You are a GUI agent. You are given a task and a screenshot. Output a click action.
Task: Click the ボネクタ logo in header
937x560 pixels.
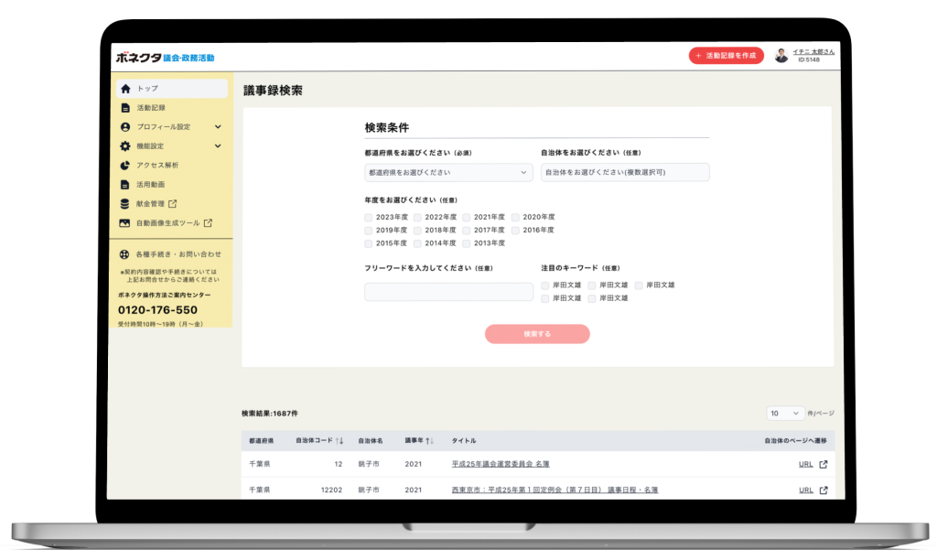pyautogui.click(x=165, y=58)
